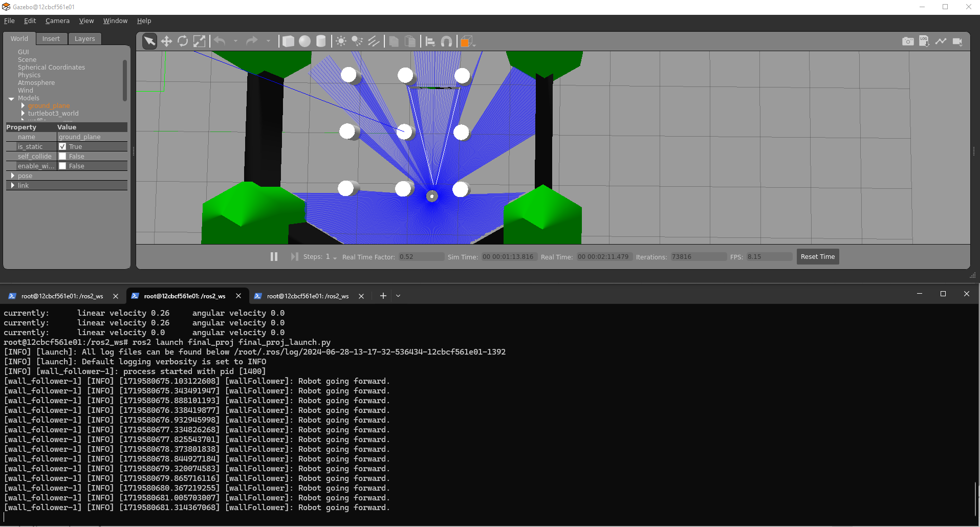Expand the pose property row
980x527 pixels.
(x=13, y=176)
